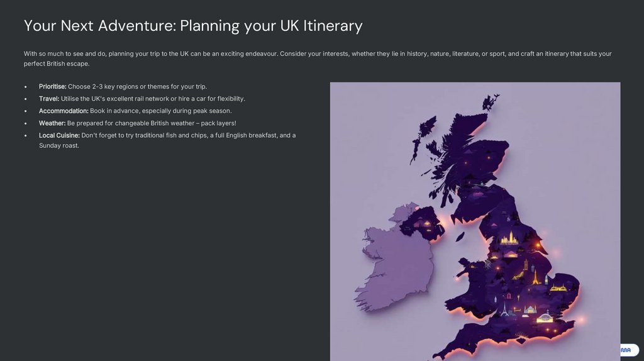Click the bold "Accommodation:" label
The height and width of the screenshot is (361, 644).
[x=64, y=111]
